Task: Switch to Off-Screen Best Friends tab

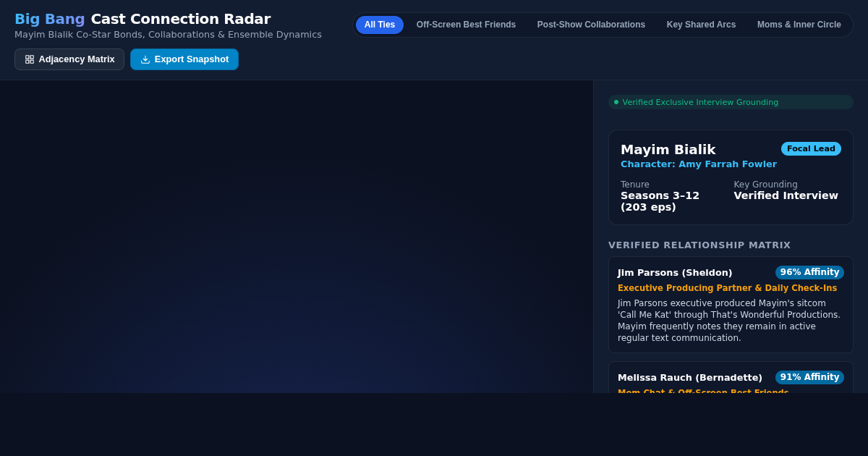Action: click(x=467, y=25)
